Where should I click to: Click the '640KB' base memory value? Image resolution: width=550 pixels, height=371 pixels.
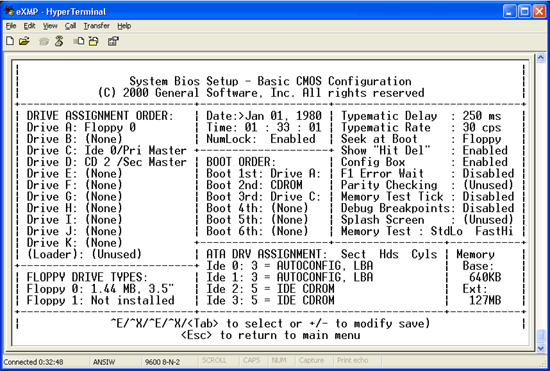tap(485, 277)
